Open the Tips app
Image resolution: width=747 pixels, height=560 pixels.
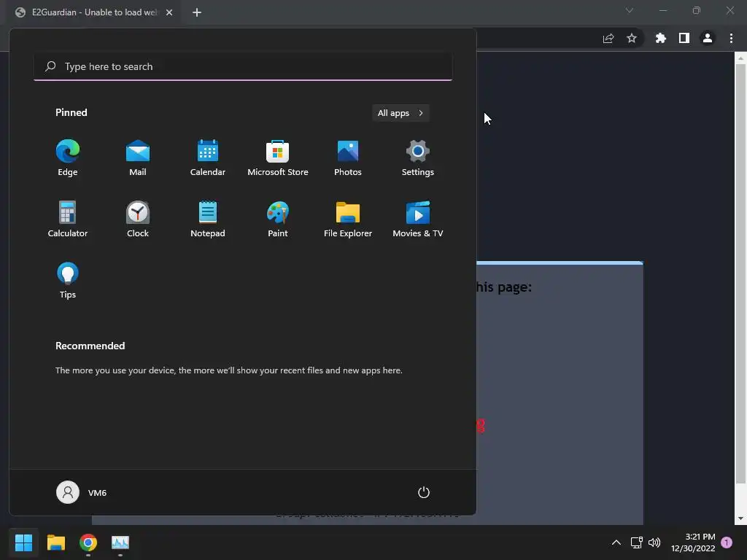68,281
